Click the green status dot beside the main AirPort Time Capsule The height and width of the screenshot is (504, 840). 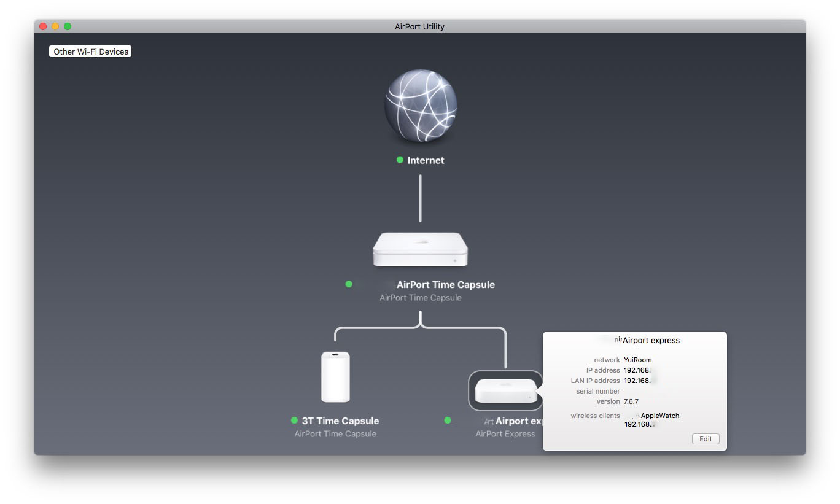[349, 284]
